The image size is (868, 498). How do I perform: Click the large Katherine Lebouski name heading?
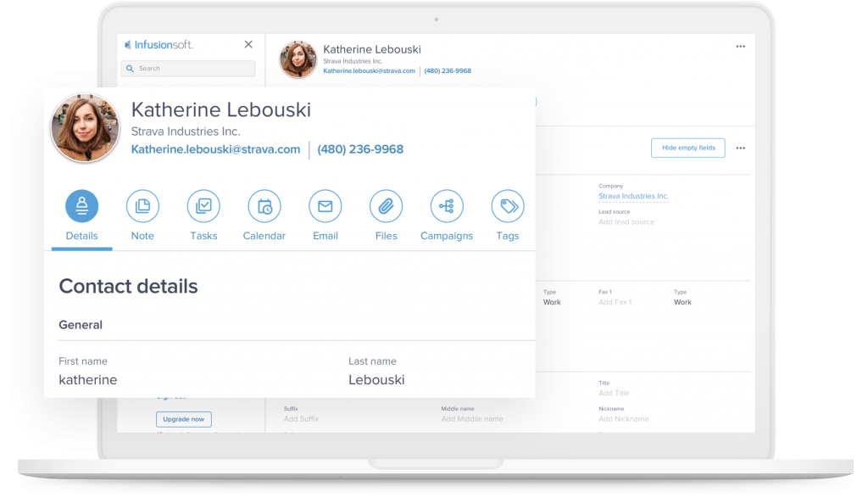(x=221, y=109)
